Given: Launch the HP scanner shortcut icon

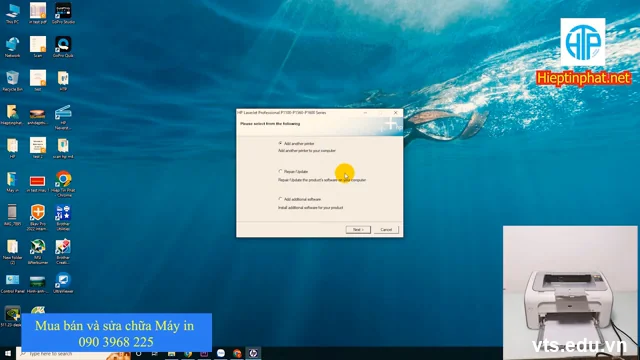Looking at the screenshot, I should pos(63,117).
